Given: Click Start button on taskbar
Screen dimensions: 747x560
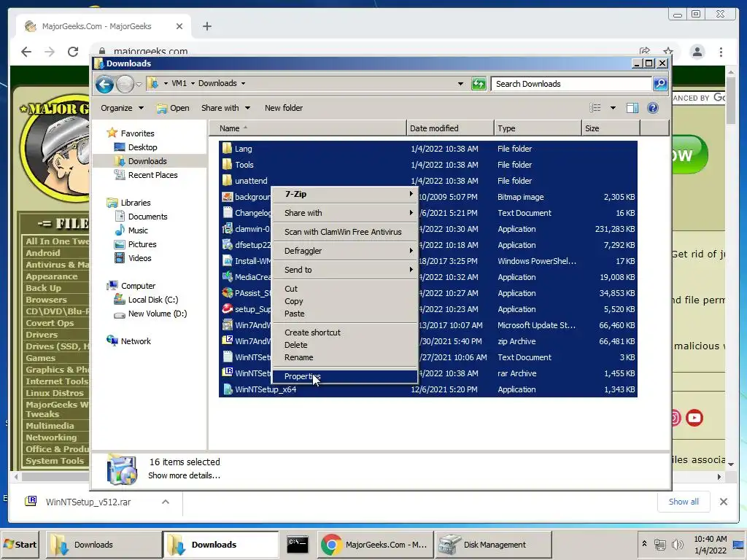Looking at the screenshot, I should [20, 544].
